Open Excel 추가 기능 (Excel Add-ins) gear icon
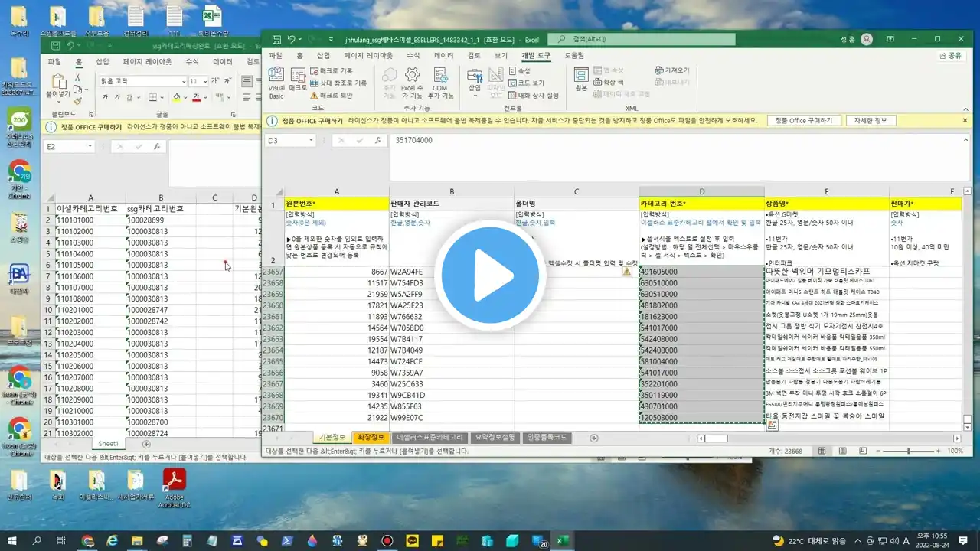This screenshot has height=551, width=980. coord(412,83)
